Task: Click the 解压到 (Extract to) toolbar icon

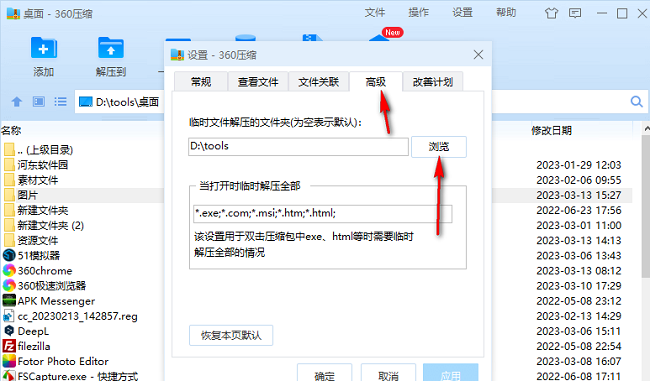Action: point(111,48)
